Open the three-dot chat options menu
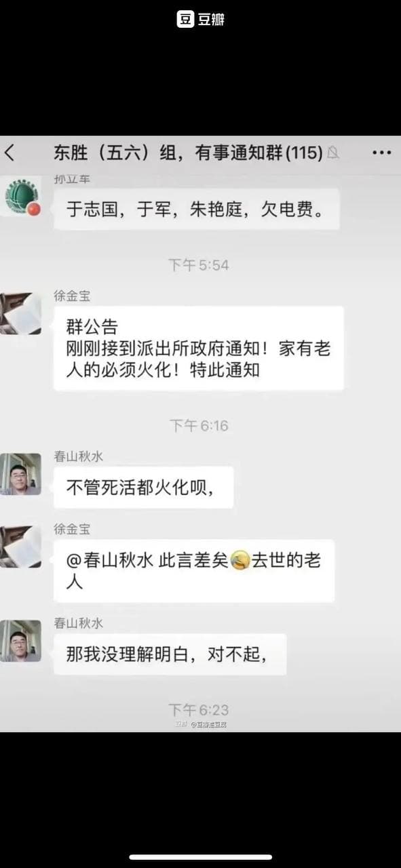Screen dimensions: 401x868 click(x=382, y=153)
